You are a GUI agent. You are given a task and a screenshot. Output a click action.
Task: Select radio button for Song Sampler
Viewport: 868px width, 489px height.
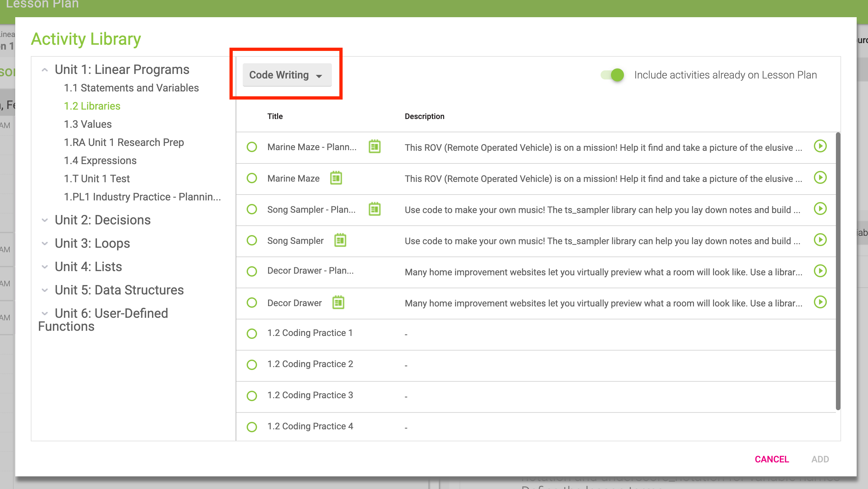point(252,240)
